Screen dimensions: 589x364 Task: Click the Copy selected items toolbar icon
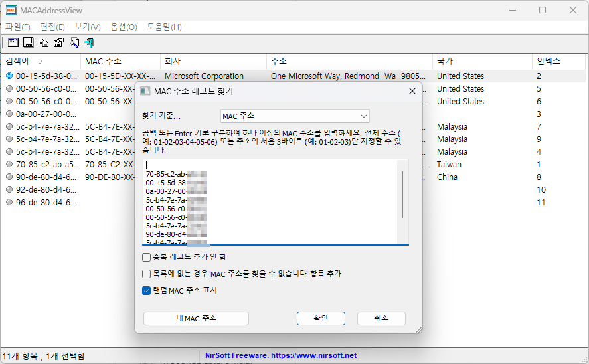[x=44, y=43]
